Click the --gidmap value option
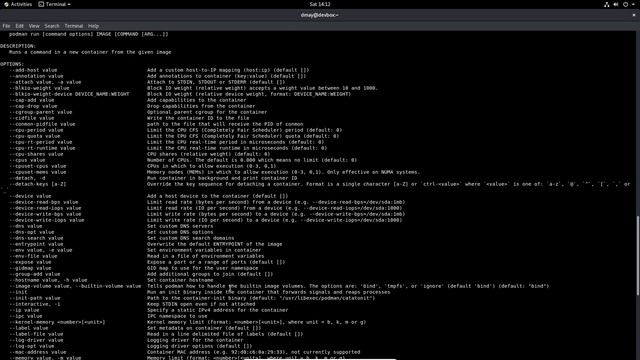The height and width of the screenshot is (360, 640). 30,268
